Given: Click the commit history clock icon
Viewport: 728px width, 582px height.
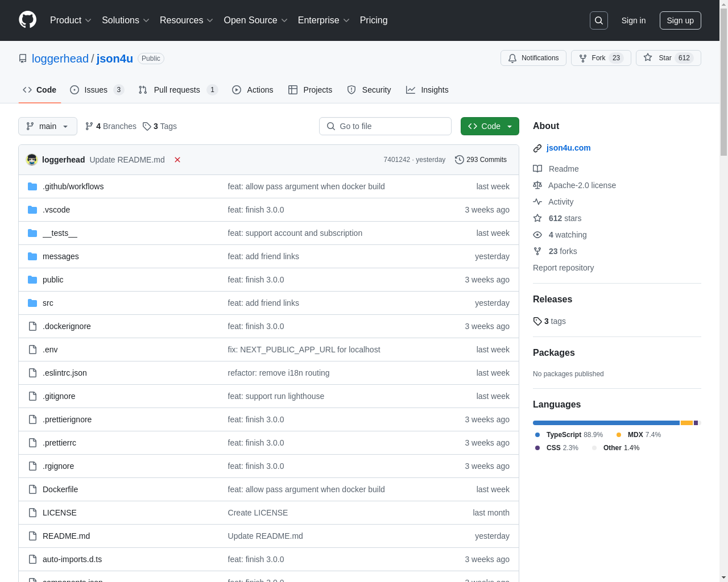Looking at the screenshot, I should click(460, 160).
